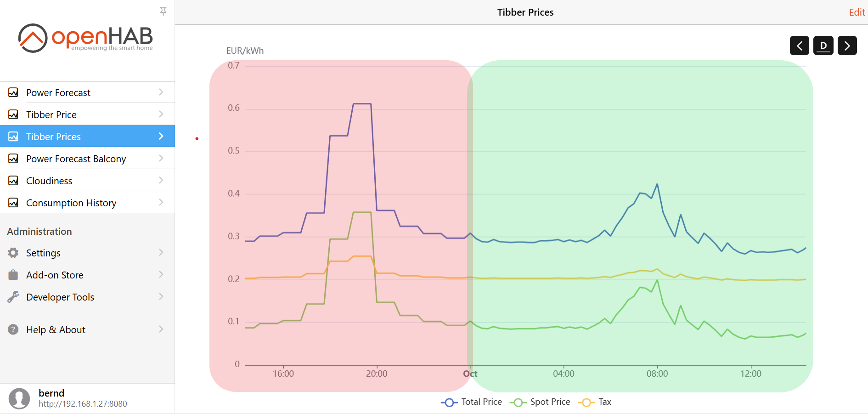Viewport: 868px width, 414px height.
Task: Click the openHAB logo
Action: (85, 38)
